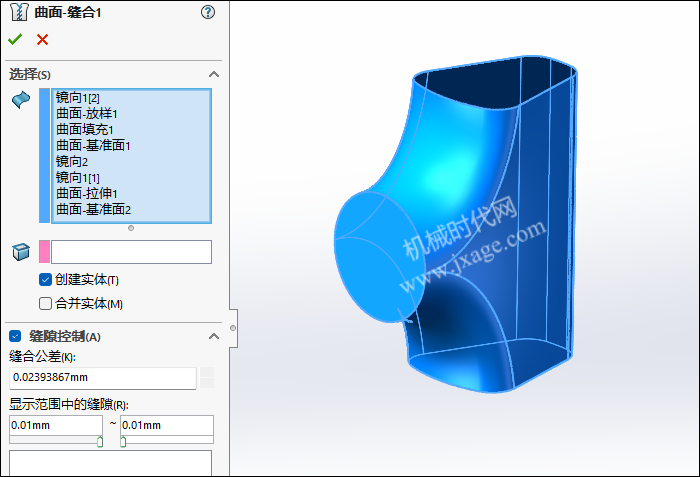Screen dimensions: 700x477
Task: Confirm the surface knit with green checkmark
Action: pos(14,39)
